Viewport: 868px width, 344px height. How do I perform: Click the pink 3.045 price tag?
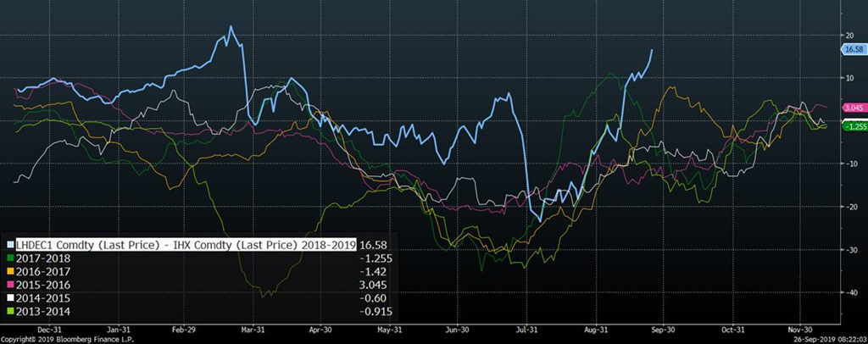click(x=851, y=108)
